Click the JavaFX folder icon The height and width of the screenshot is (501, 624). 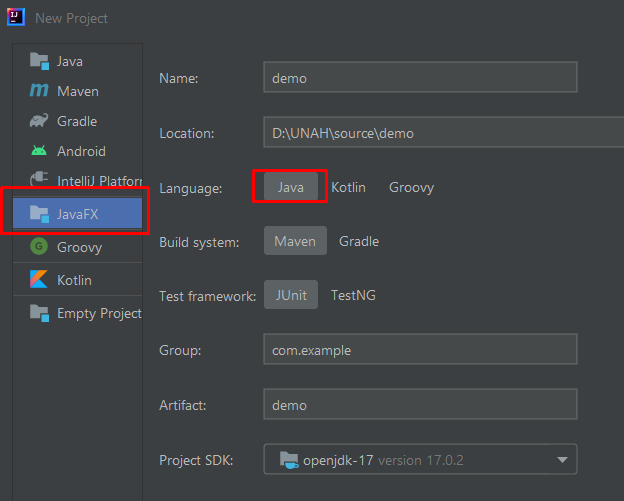pyautogui.click(x=39, y=214)
